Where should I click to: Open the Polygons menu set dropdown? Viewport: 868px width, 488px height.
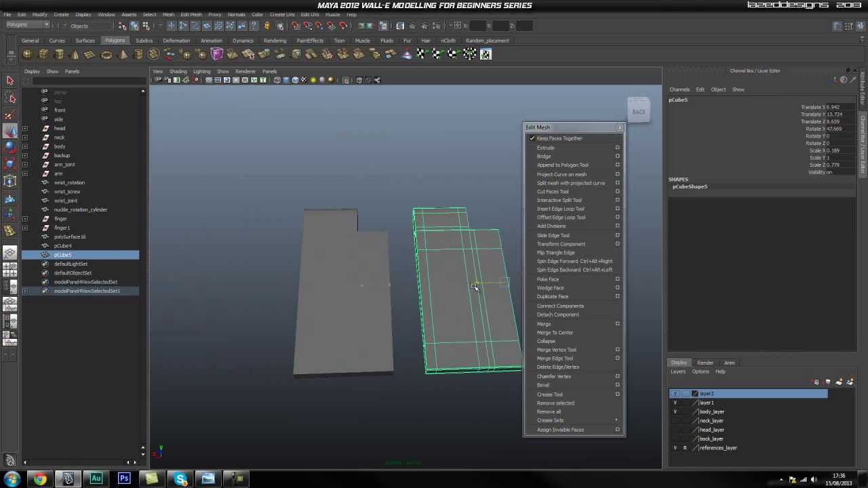click(x=27, y=26)
